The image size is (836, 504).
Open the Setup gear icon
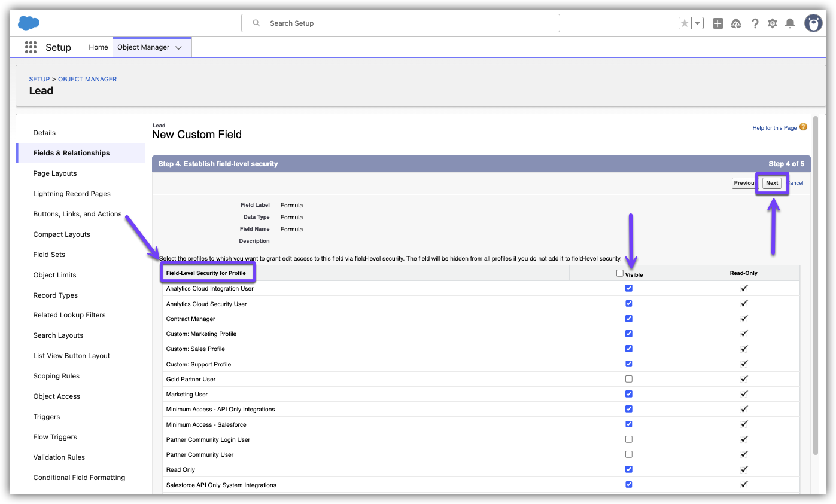773,23
